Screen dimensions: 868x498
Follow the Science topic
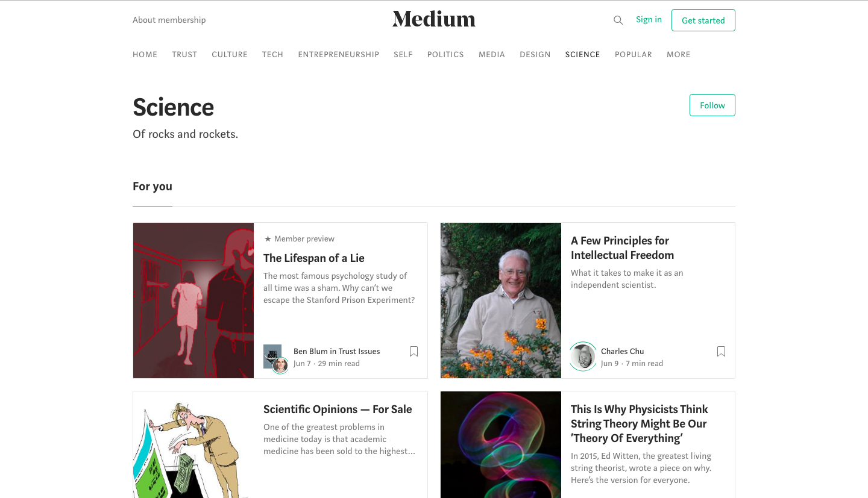pos(712,105)
